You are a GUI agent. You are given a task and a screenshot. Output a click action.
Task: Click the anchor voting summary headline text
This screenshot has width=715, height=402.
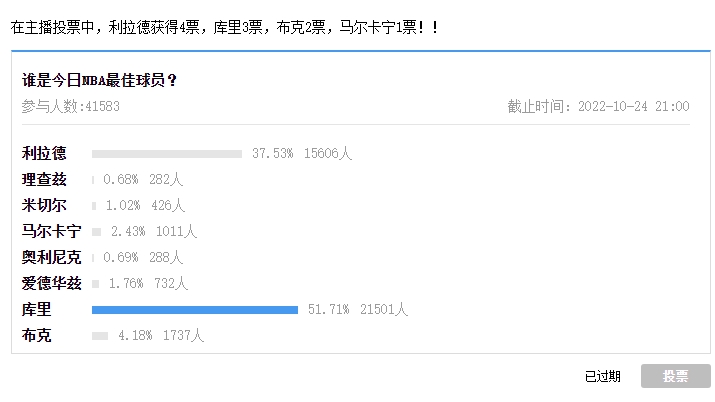point(225,27)
